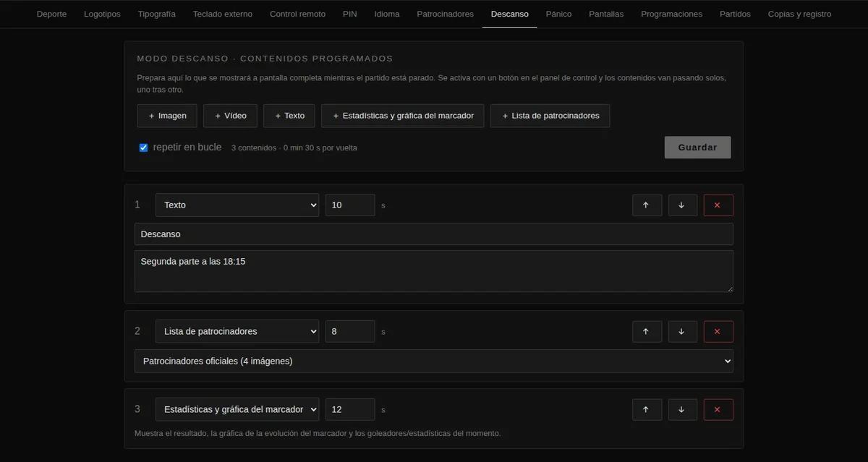
Task: Open the type dropdown showing Texto
Action: tap(237, 205)
